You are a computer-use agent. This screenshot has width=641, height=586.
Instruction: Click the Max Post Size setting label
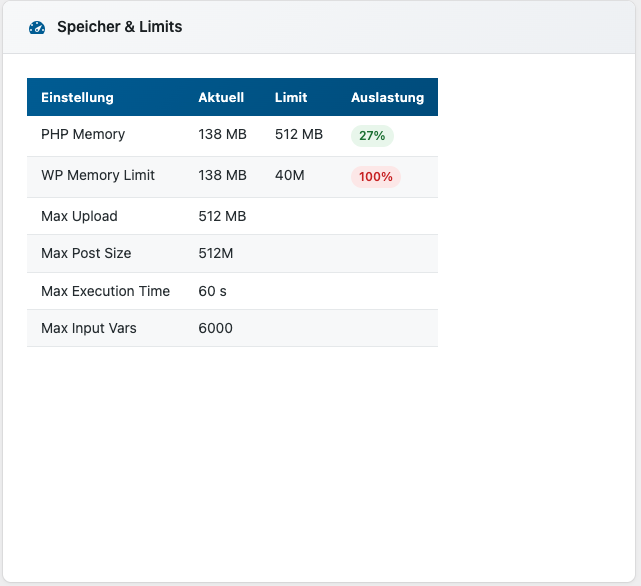pyautogui.click(x=86, y=254)
